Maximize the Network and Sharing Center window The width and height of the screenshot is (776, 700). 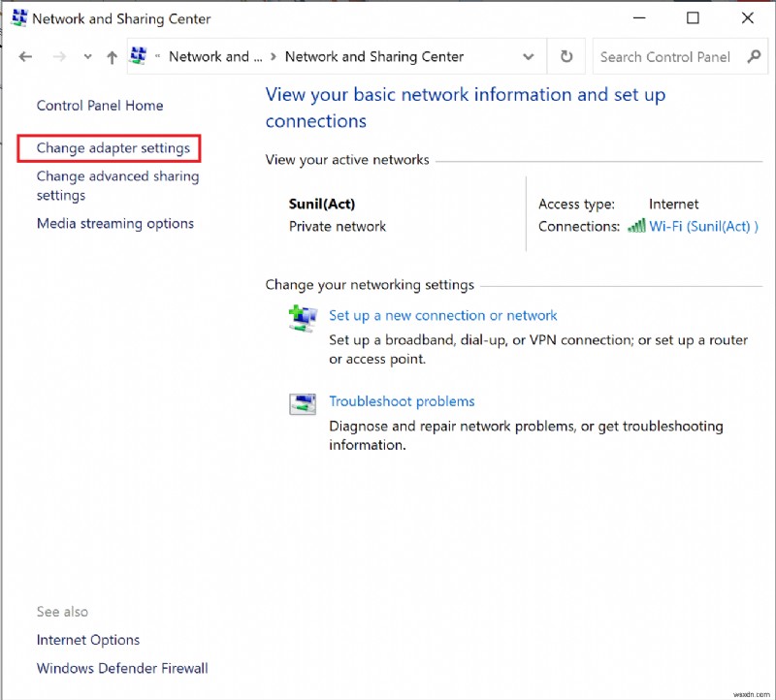pos(693,18)
